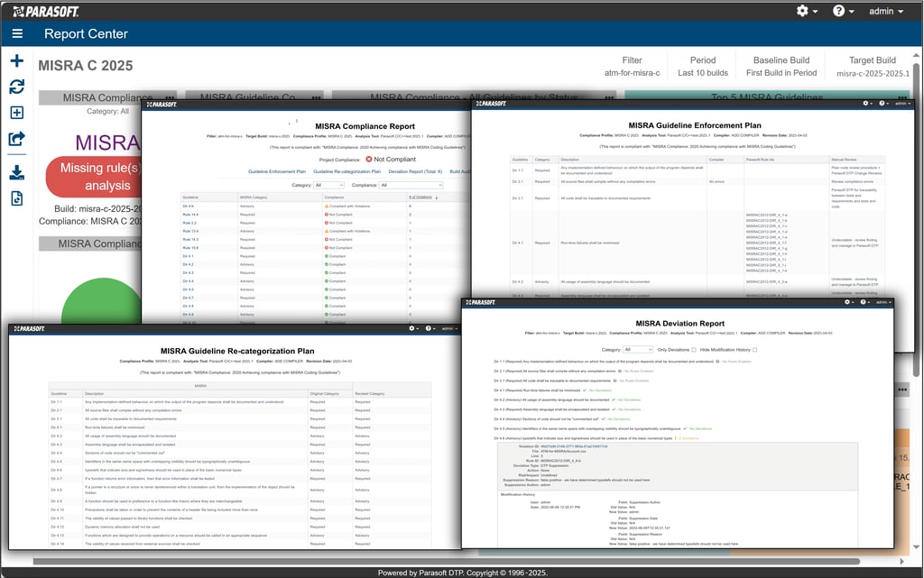Sort Compliance Report by number of violations column

[x=423, y=197]
